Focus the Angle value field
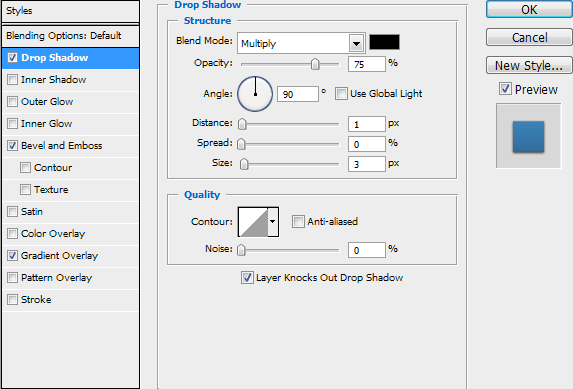 (x=297, y=94)
